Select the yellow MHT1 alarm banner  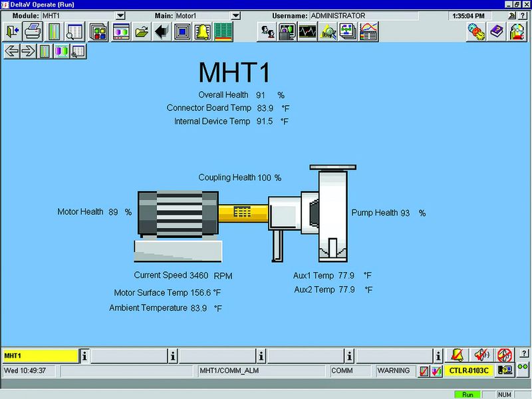click(x=41, y=356)
